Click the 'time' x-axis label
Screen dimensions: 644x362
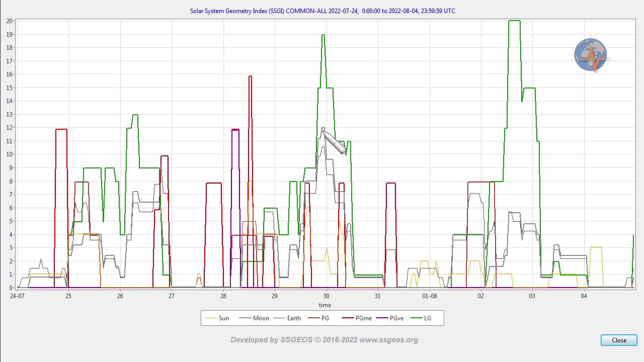(x=325, y=305)
